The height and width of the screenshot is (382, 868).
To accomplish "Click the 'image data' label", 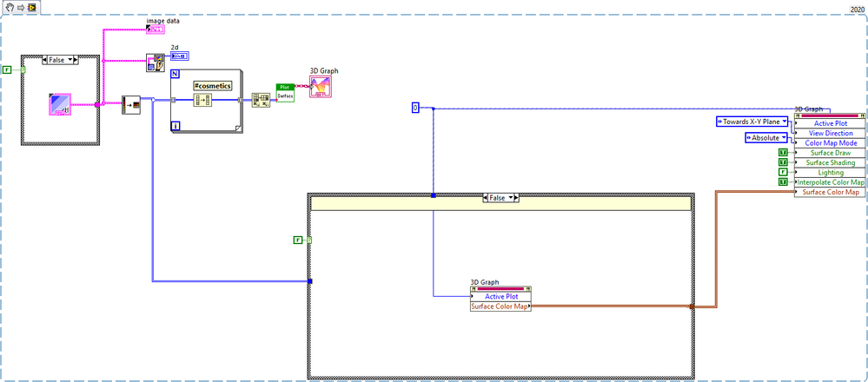I will [162, 21].
